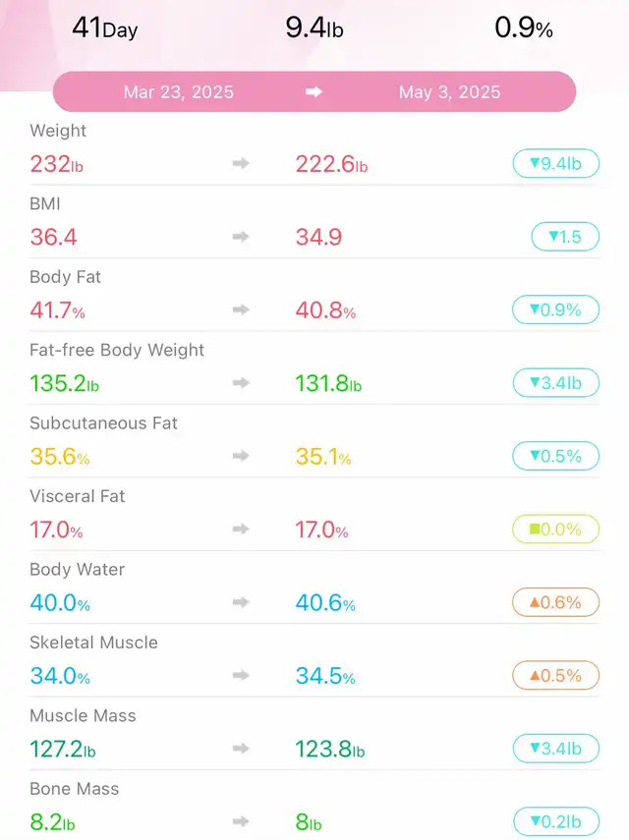Image resolution: width=629 pixels, height=840 pixels.
Task: Select the end date May 3, 2025
Action: tap(449, 92)
